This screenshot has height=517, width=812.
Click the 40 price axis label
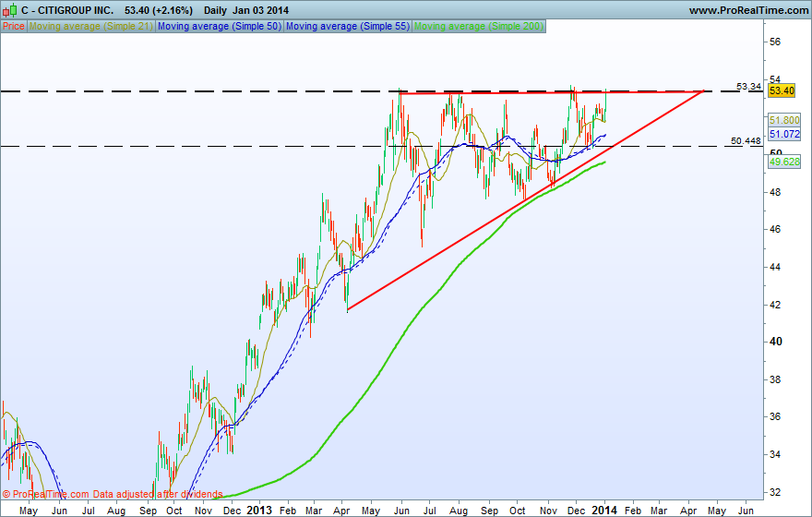tap(776, 342)
